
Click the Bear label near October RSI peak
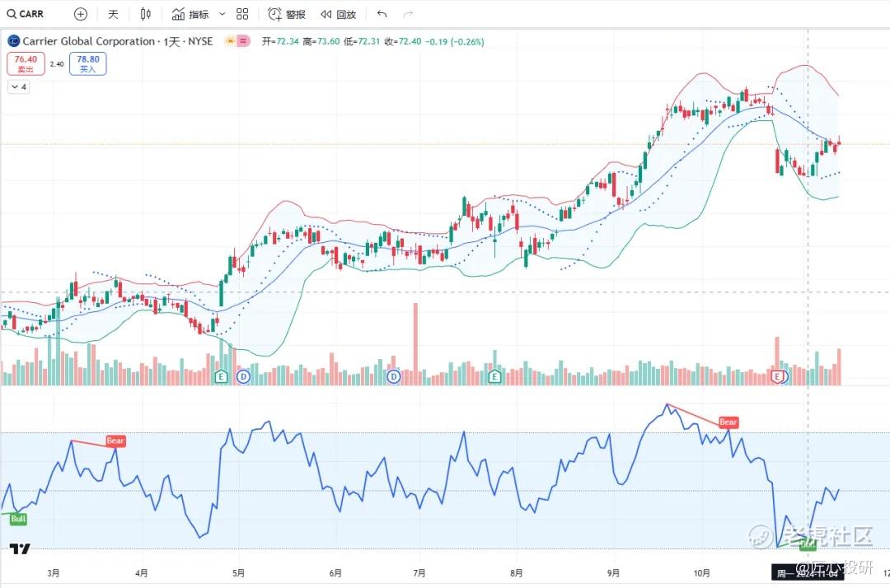(728, 422)
